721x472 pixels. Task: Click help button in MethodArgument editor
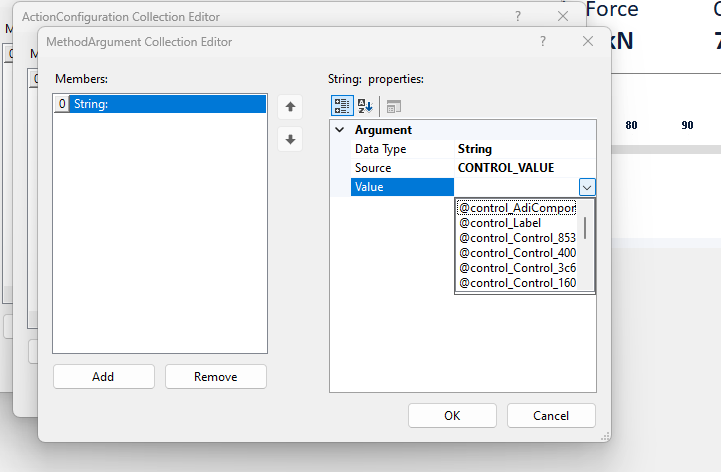click(x=542, y=41)
